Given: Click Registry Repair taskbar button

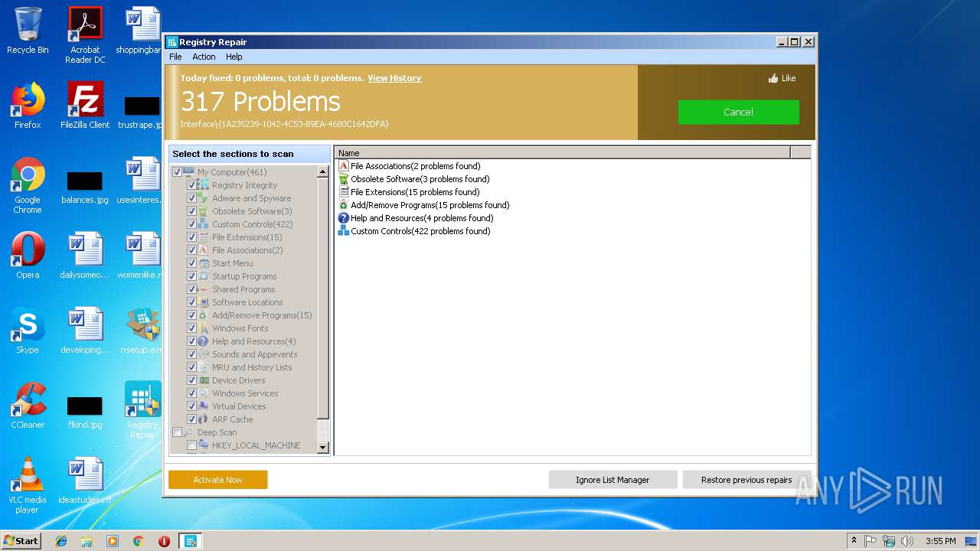Looking at the screenshot, I should click(190, 541).
